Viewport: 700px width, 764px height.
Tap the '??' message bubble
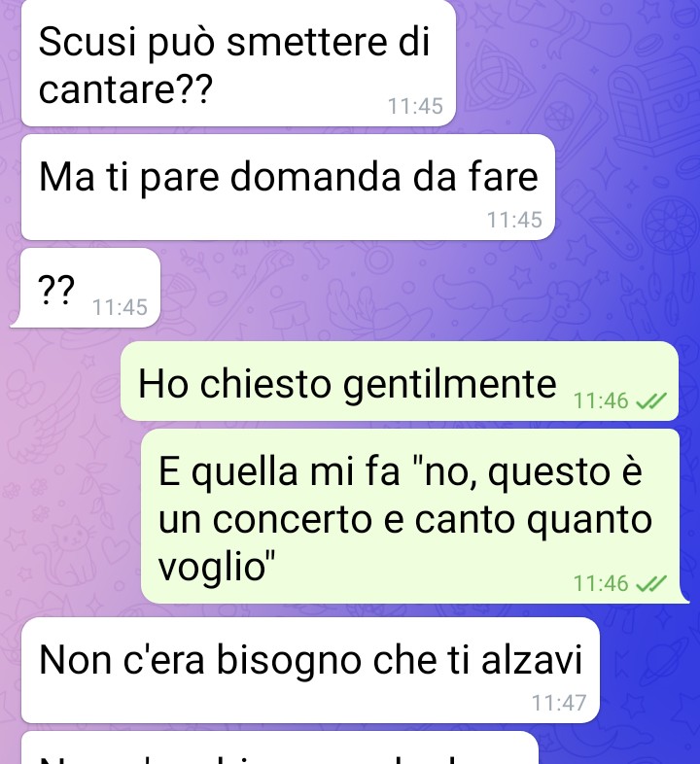86,288
